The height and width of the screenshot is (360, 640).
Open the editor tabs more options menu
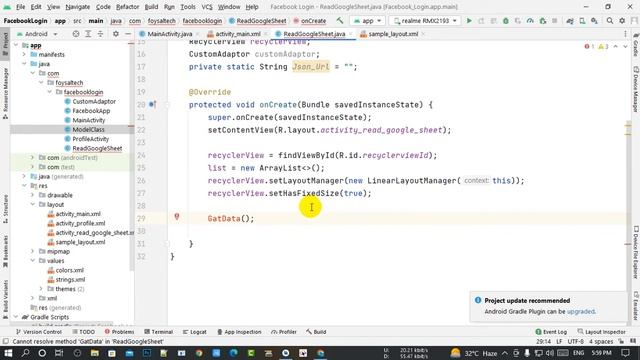[x=625, y=34]
